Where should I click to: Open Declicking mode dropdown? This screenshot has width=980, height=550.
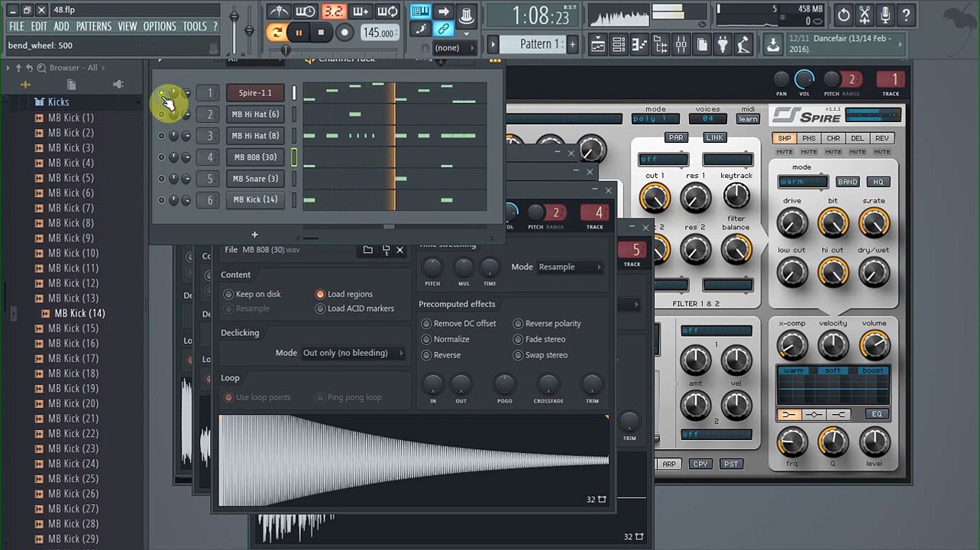[353, 353]
